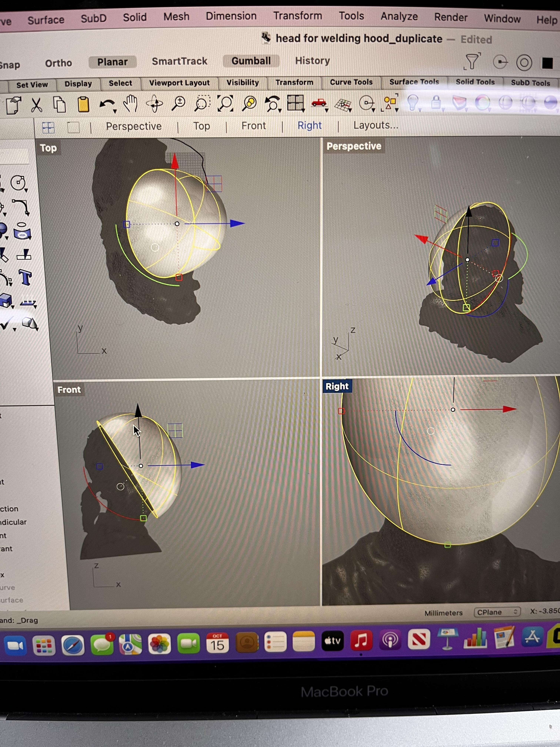Click the Cut scissors icon
The width and height of the screenshot is (560, 747).
click(x=36, y=105)
